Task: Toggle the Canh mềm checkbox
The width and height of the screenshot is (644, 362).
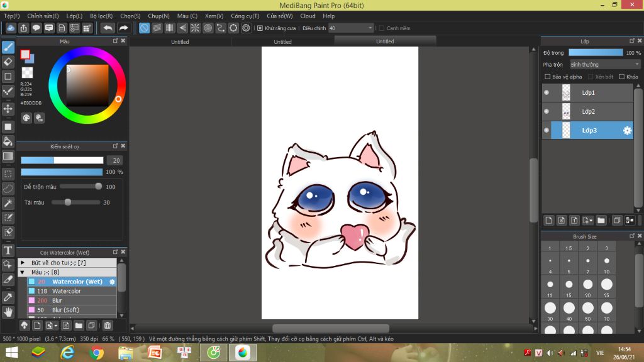Action: pos(382,28)
